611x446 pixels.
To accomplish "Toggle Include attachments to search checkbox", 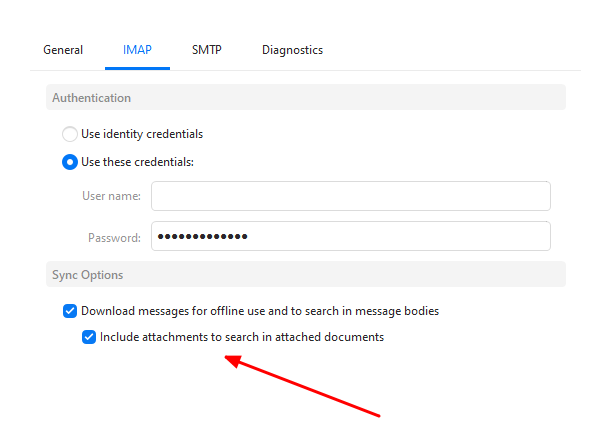I will (89, 337).
